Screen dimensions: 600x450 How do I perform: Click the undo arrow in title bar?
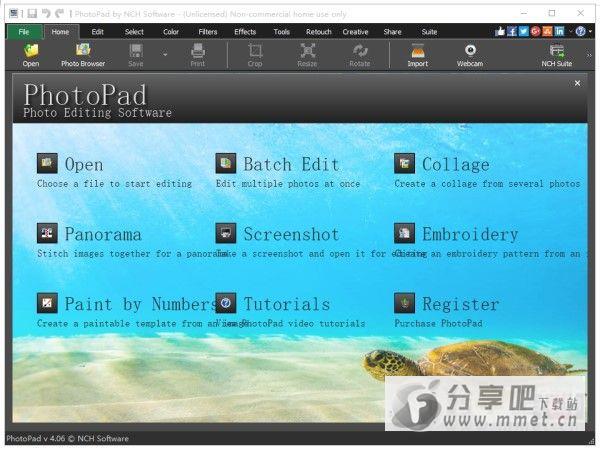pyautogui.click(x=46, y=14)
